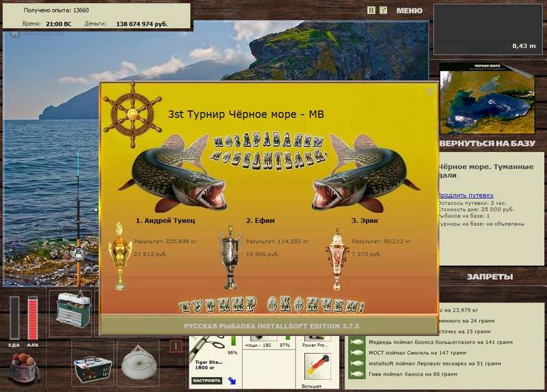This screenshot has width=547, height=392.
Task: Click ВЕРНУТЬСЯ НА БАЗУ button
Action: 488,144
